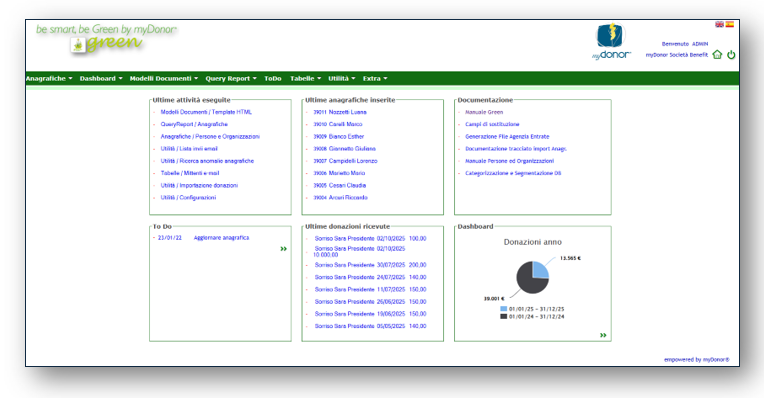Viewport: 764px width, 398px height.
Task: Click light blue legend swatch for 01/01/25 - 31/12/25
Action: (503, 309)
